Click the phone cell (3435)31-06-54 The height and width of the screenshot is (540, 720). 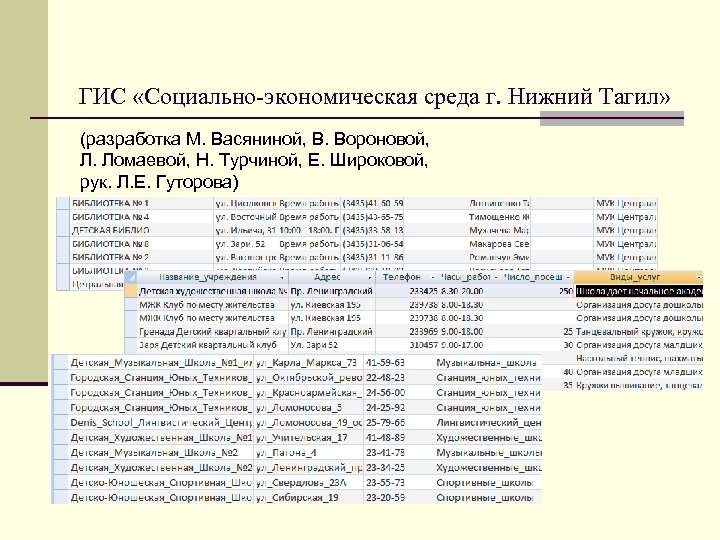[373, 244]
